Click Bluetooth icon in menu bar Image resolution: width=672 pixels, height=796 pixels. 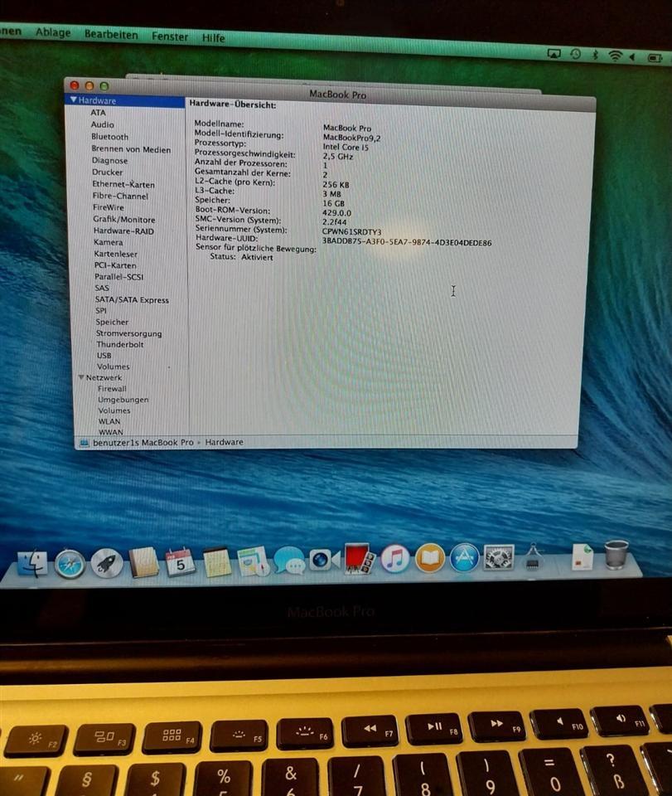tap(596, 55)
